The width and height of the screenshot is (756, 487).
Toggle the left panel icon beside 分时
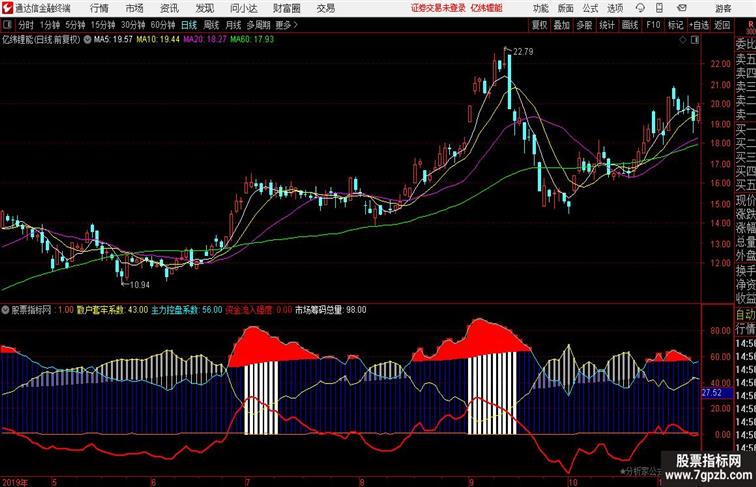(x=7, y=25)
